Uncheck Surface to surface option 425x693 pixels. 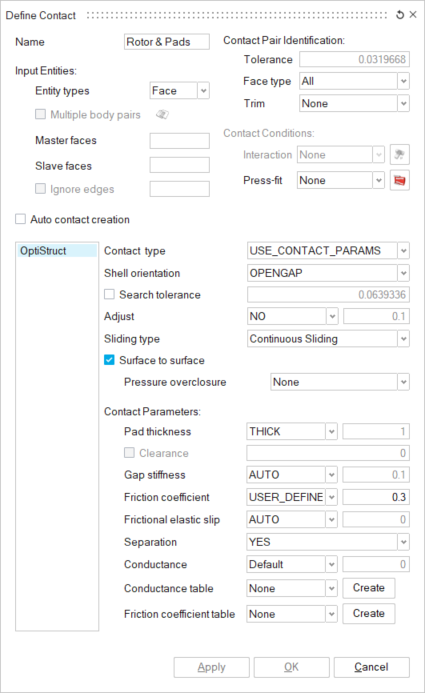(x=109, y=360)
